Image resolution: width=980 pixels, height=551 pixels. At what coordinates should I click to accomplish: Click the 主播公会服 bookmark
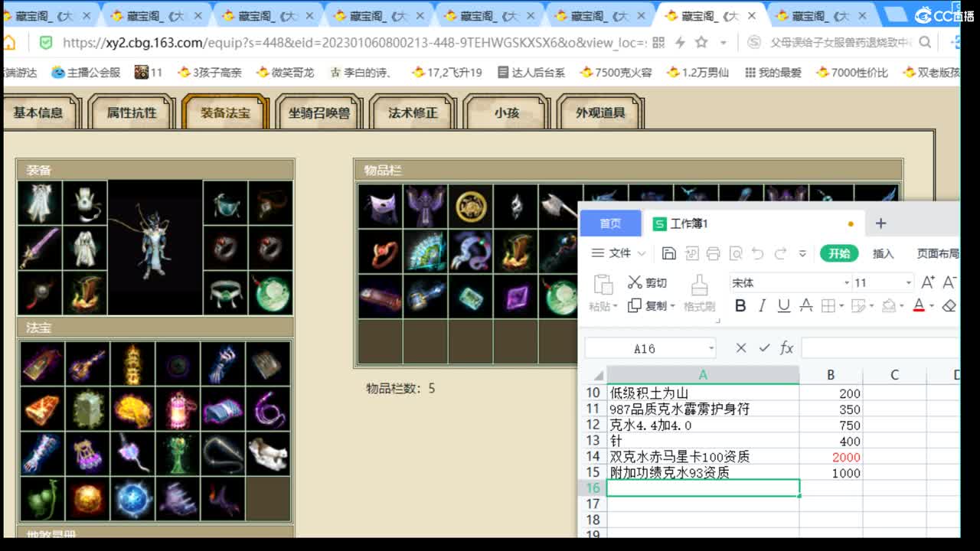tap(86, 73)
